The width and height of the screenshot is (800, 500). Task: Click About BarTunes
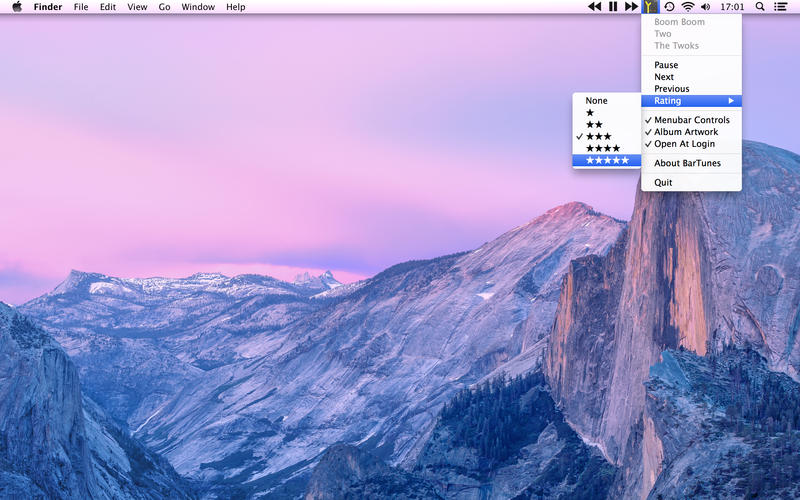point(687,163)
